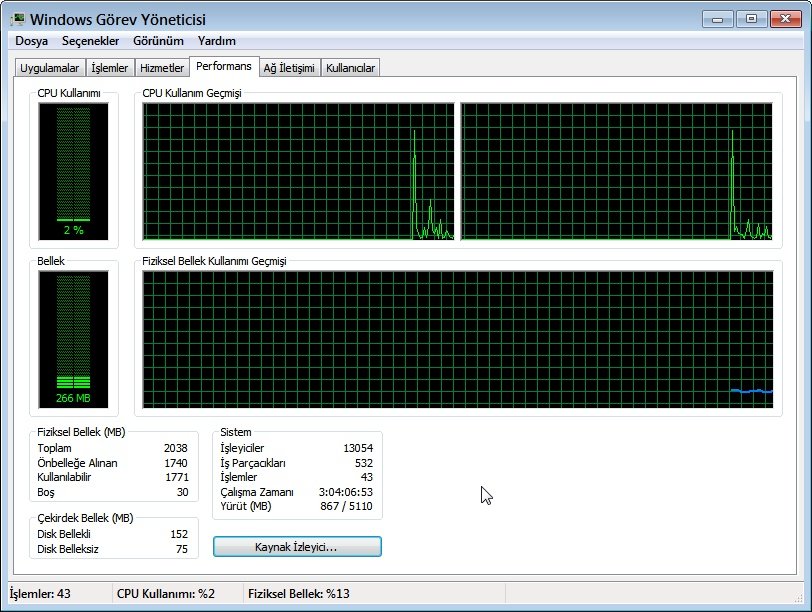This screenshot has height=612, width=812.
Task: Switch to the Hizmetler tab
Action: (x=162, y=68)
